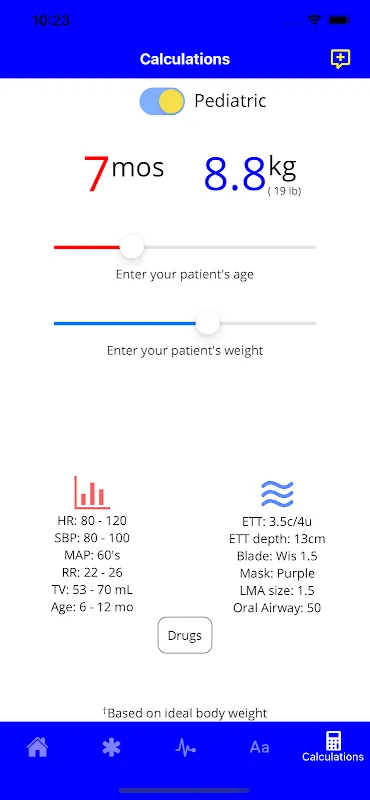Open the heartbeat waveform tab

pos(185,747)
